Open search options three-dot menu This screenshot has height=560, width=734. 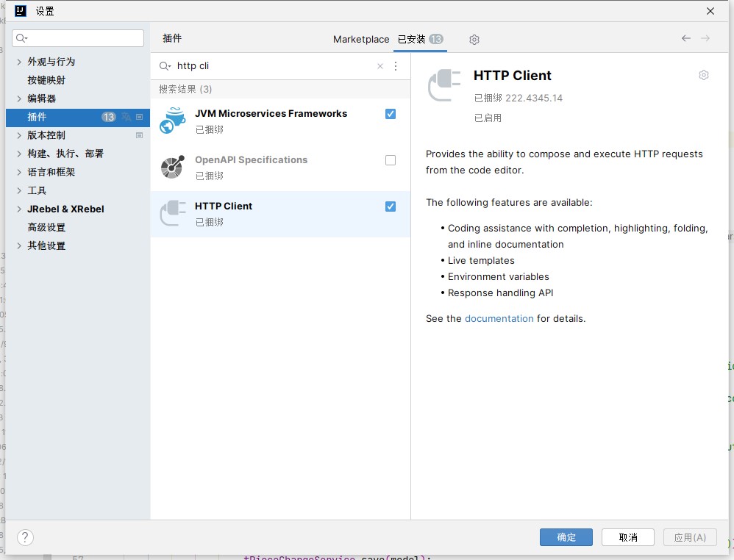tap(396, 66)
